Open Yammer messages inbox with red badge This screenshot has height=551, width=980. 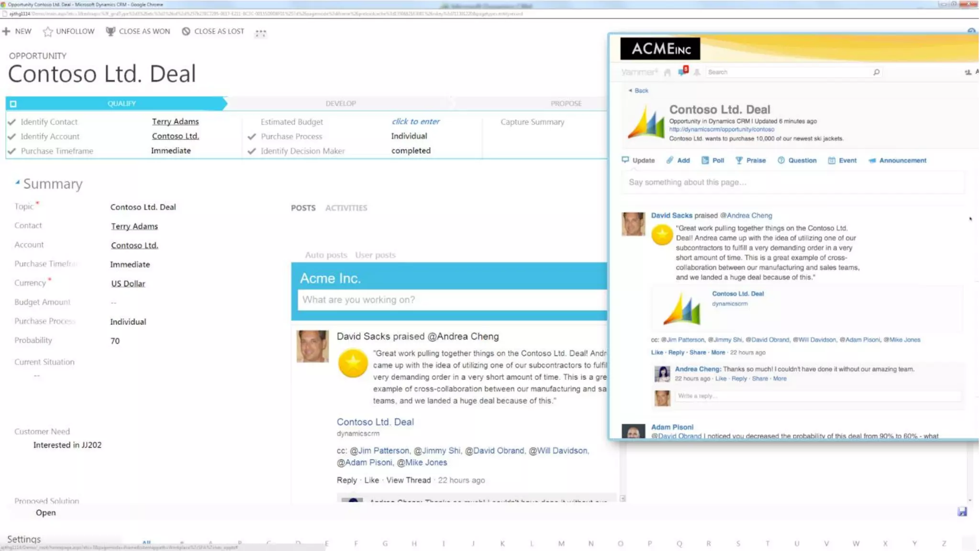coord(682,72)
